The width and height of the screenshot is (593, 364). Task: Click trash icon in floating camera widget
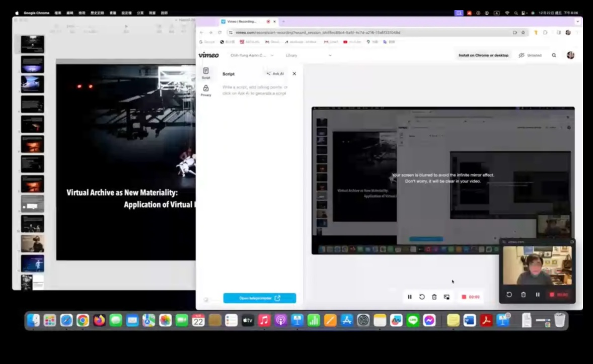point(524,295)
